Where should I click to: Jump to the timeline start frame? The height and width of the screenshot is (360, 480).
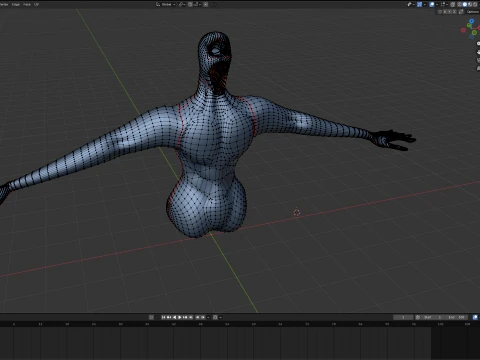[163, 317]
